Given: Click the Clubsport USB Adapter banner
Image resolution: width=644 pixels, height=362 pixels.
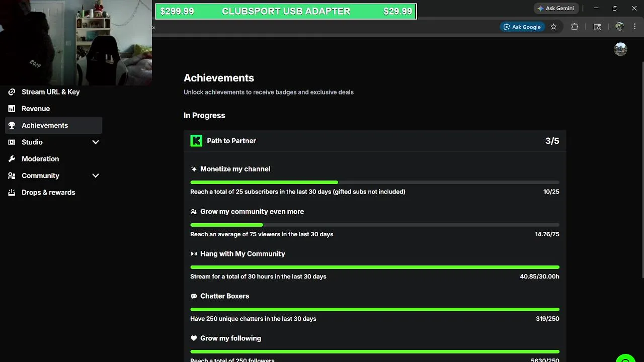Looking at the screenshot, I should coord(286,11).
